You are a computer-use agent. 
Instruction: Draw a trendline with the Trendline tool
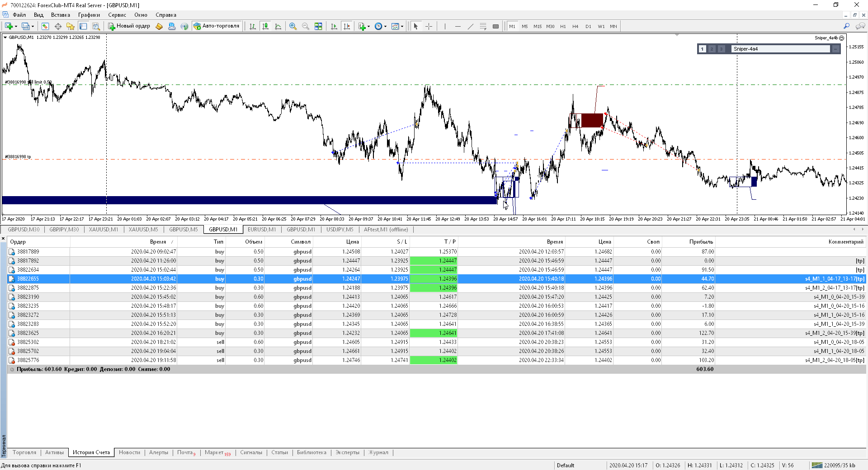pyautogui.click(x=470, y=26)
